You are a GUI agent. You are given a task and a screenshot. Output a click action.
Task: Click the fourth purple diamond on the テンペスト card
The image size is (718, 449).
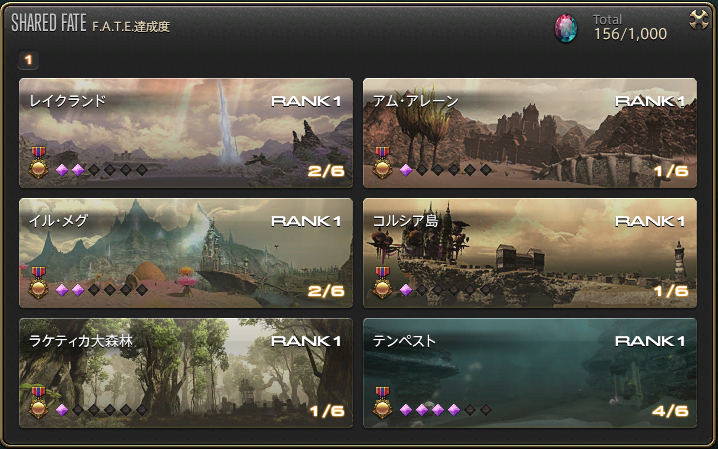(454, 410)
